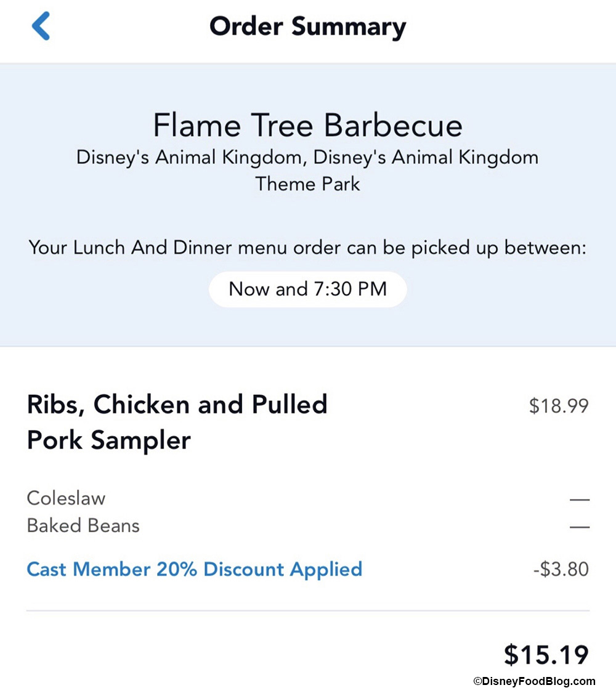Click the Disney's Animal Kingdom location line
The image size is (616, 693).
307,157
